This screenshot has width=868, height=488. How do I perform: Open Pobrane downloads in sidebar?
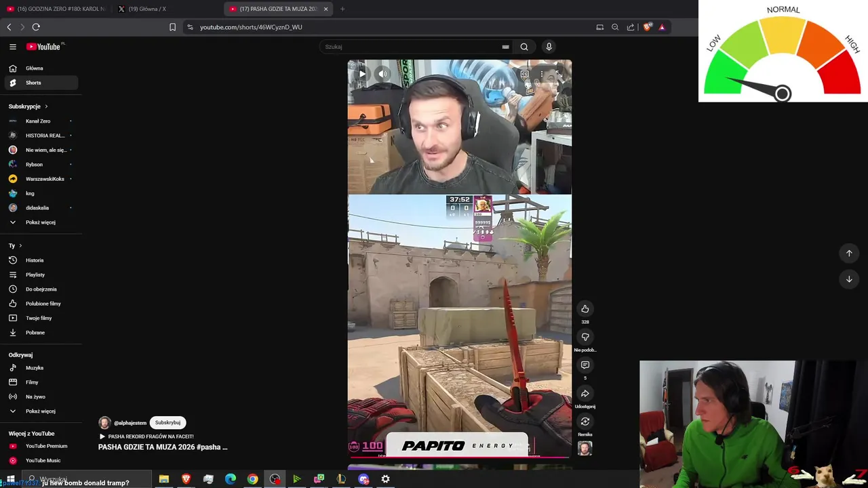tap(41, 333)
